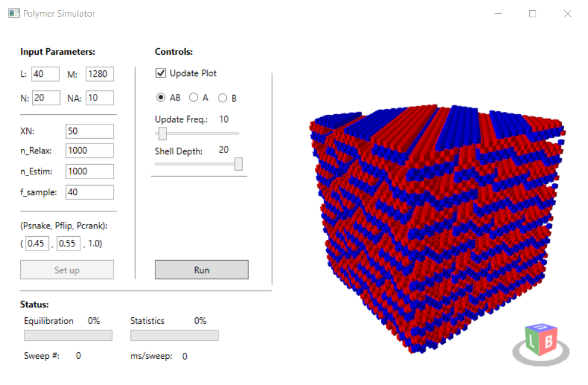Select the A radio button

pyautogui.click(x=193, y=98)
